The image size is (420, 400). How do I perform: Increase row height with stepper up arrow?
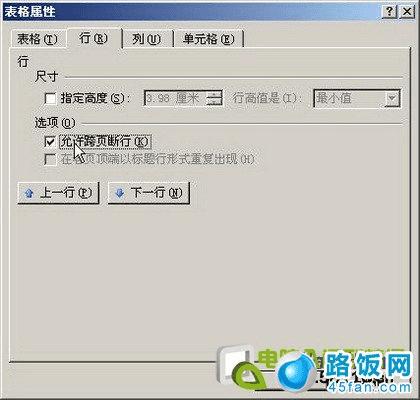pyautogui.click(x=214, y=94)
